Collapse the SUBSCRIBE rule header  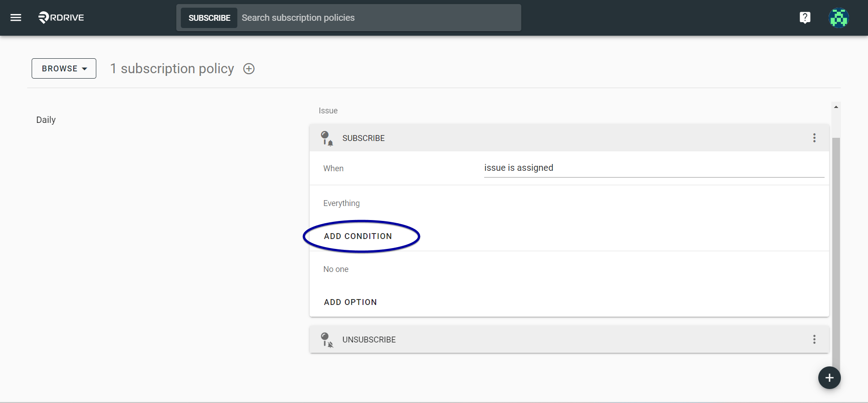569,138
